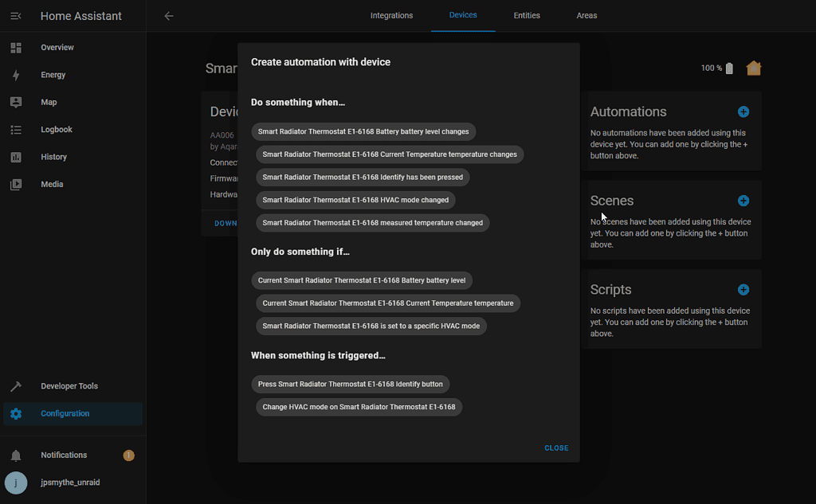Add script with plus icon
The width and height of the screenshot is (816, 504).
[x=743, y=290]
